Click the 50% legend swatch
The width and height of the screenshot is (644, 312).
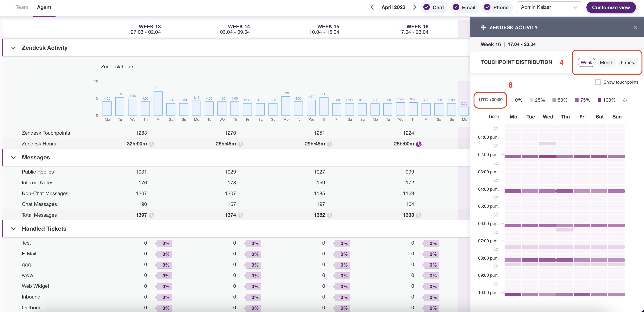[554, 100]
